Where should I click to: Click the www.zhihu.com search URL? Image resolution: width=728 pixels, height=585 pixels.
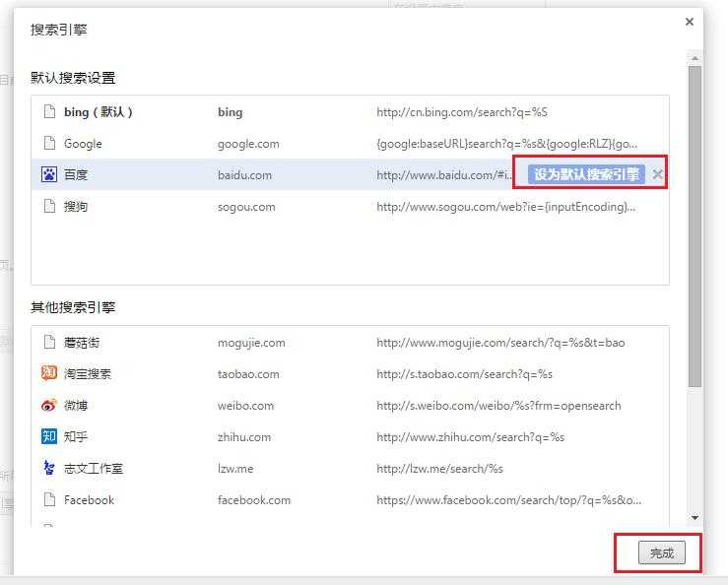tap(470, 437)
